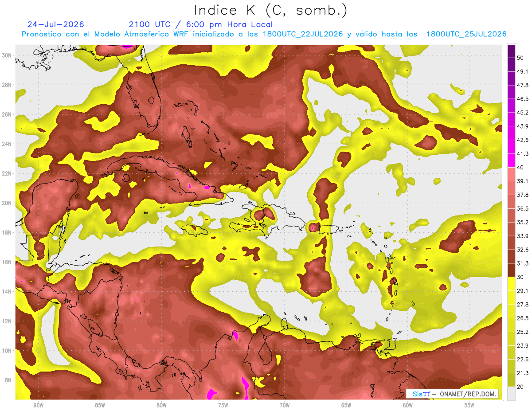Click the '60W' longitude label

point(408,405)
